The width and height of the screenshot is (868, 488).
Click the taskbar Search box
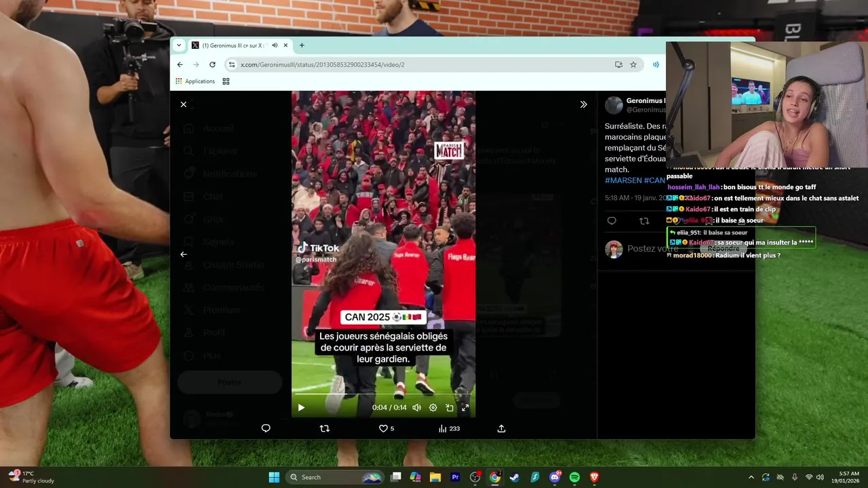336,477
